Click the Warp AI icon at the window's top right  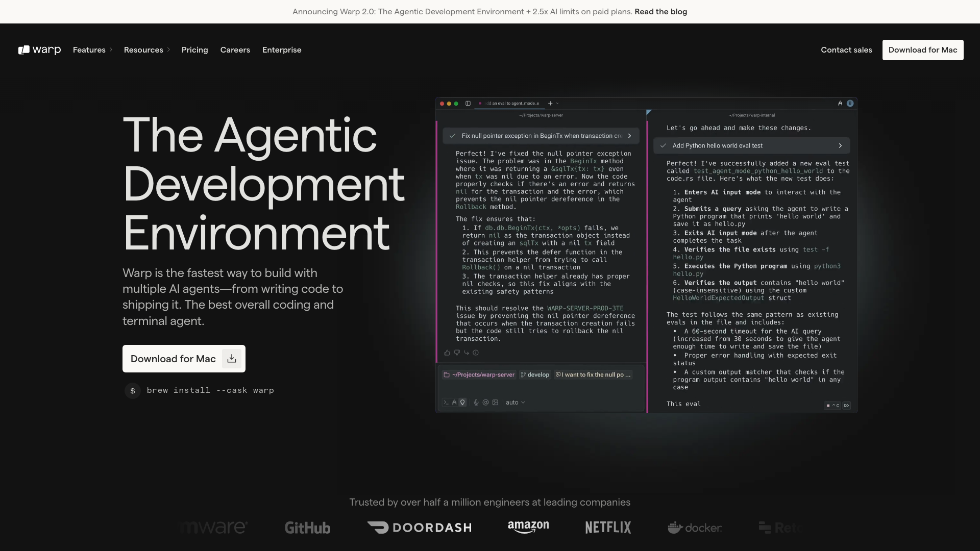pyautogui.click(x=840, y=103)
